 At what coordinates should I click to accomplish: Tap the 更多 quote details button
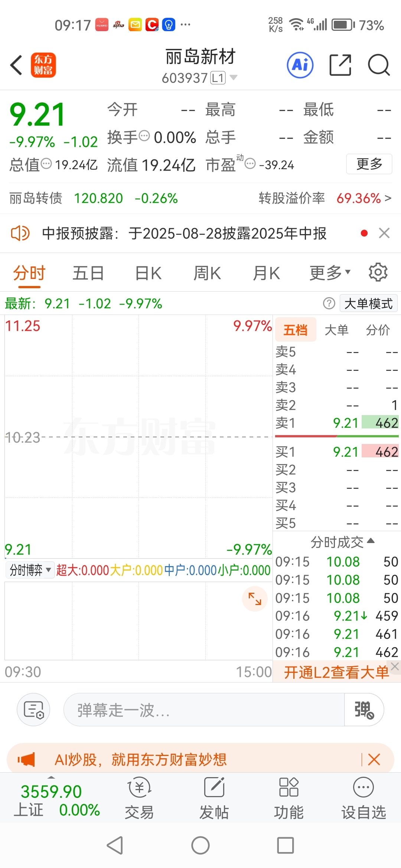click(x=369, y=164)
